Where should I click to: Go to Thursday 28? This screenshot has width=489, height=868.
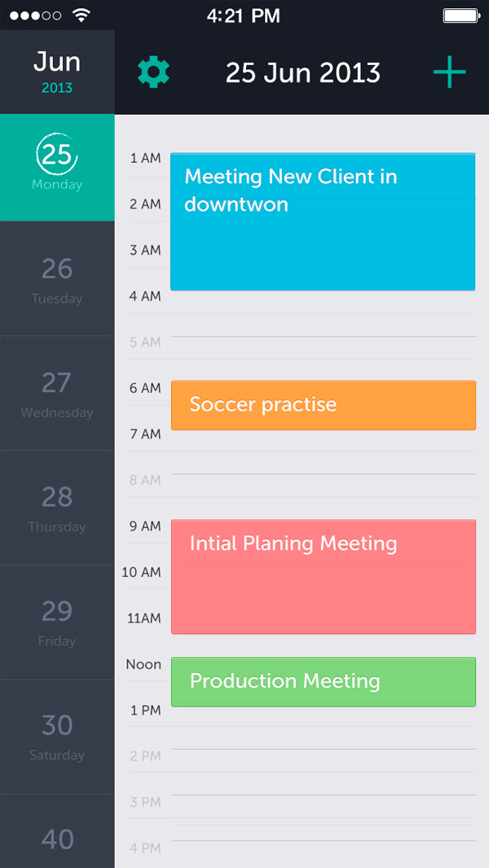[x=57, y=507]
